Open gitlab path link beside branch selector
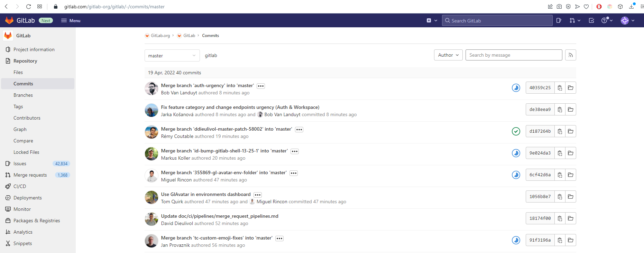 tap(211, 55)
